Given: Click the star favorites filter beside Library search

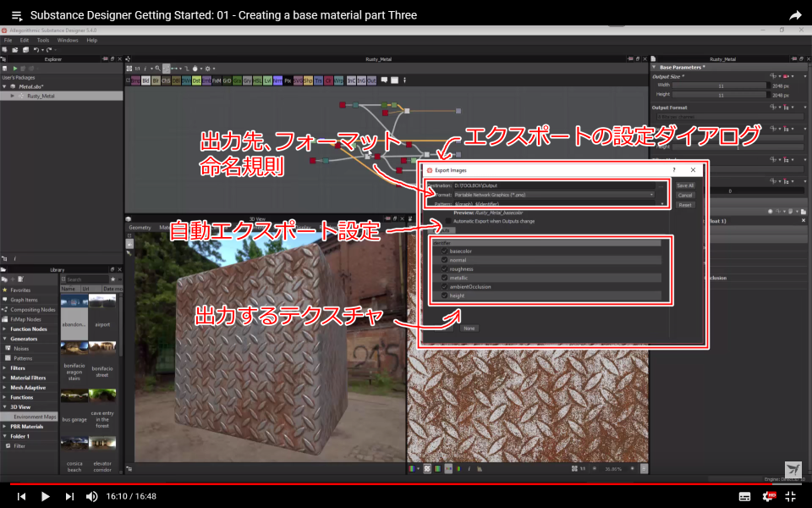Looking at the screenshot, I should [x=112, y=279].
